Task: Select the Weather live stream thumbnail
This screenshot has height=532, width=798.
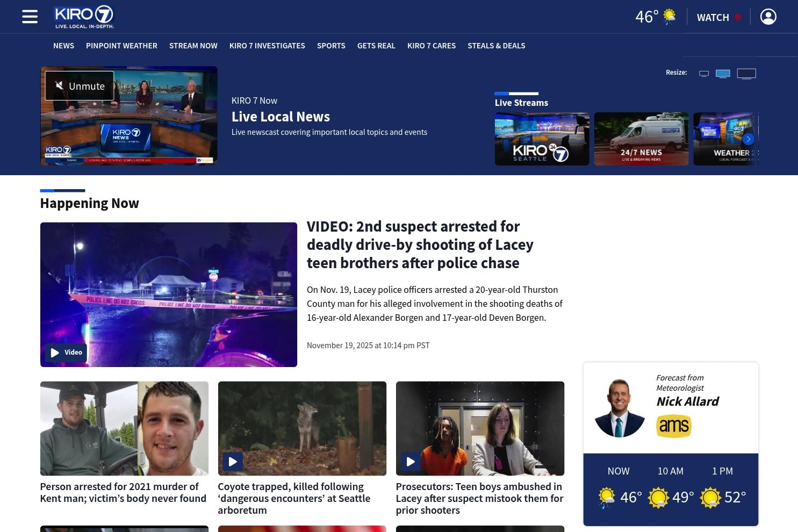Action: [725, 139]
